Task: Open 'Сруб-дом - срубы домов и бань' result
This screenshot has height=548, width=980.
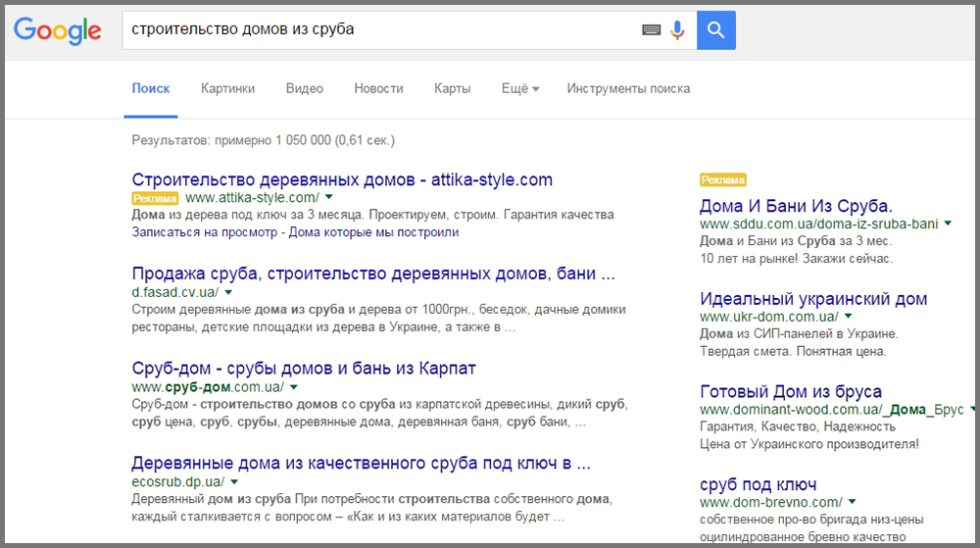Action: (x=303, y=369)
